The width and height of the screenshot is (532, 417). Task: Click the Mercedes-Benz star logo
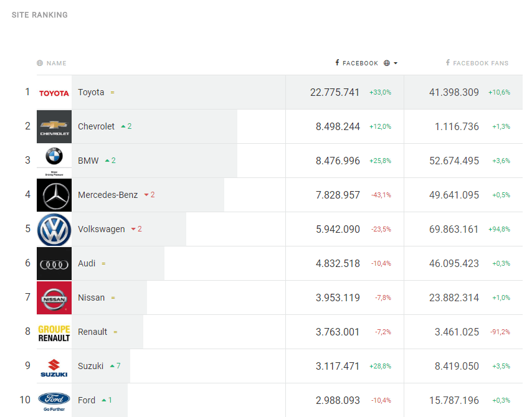coord(54,195)
